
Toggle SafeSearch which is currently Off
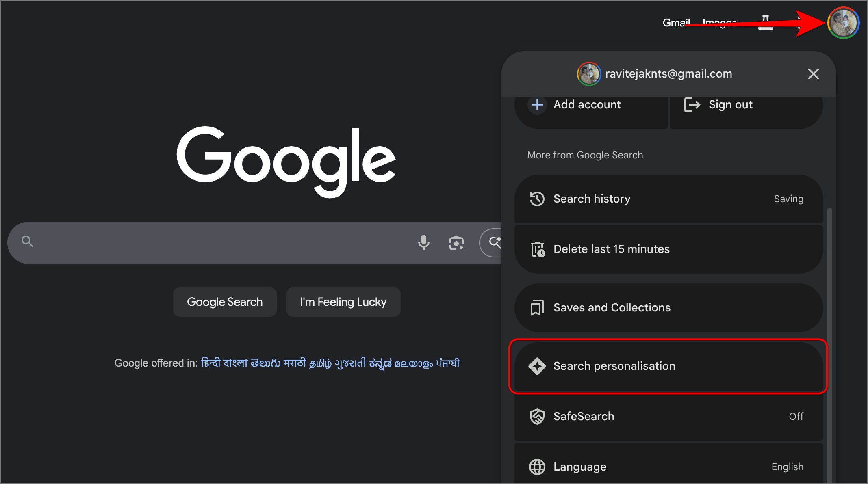[x=795, y=416]
